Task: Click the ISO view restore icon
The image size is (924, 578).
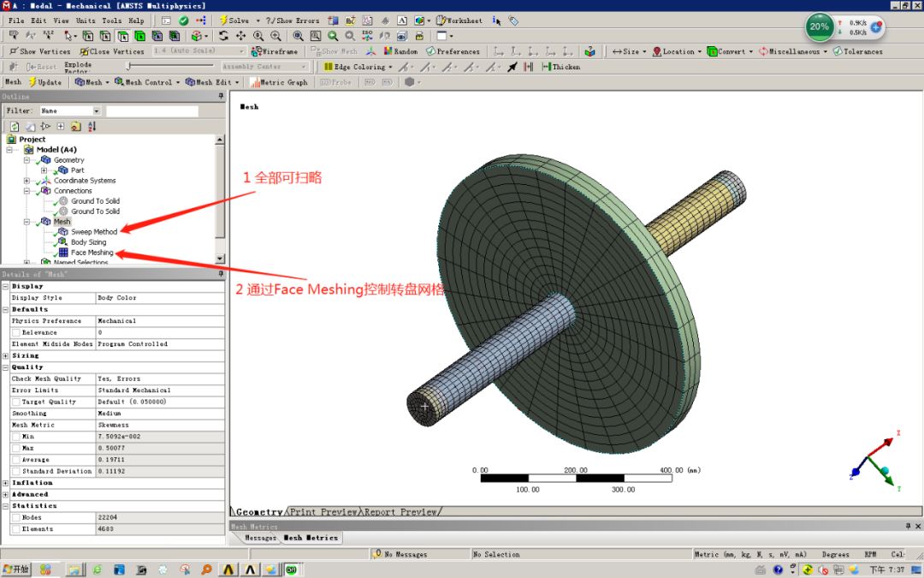Action: click(366, 36)
